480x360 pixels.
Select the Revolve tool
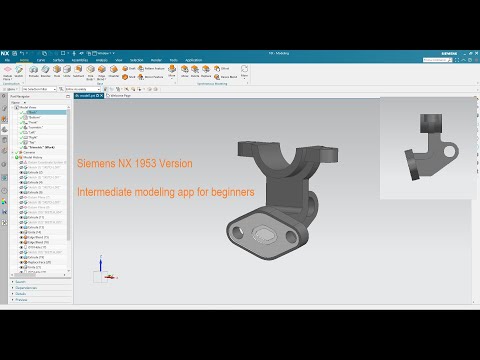pyautogui.click(x=45, y=71)
